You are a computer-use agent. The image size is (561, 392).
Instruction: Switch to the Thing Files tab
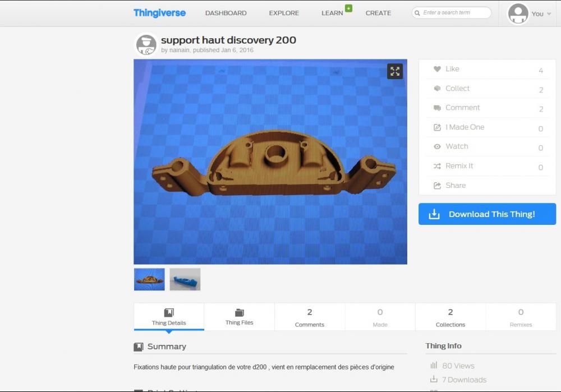pyautogui.click(x=240, y=317)
